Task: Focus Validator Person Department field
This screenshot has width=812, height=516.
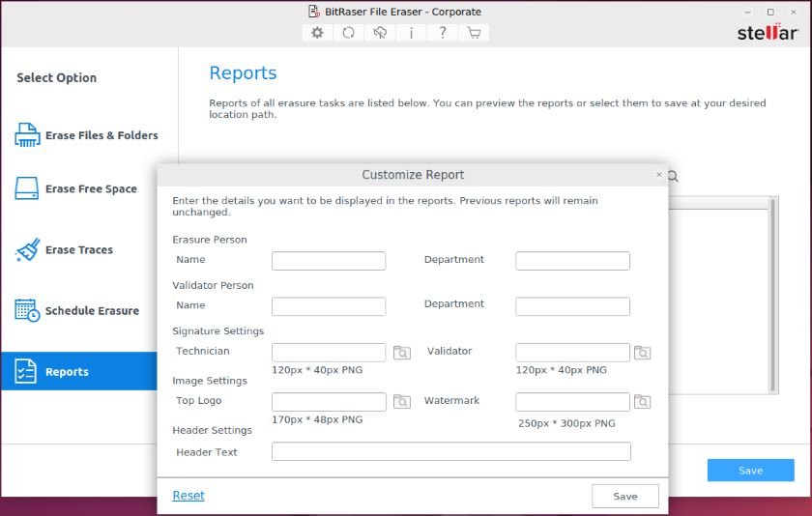Action: coord(572,306)
